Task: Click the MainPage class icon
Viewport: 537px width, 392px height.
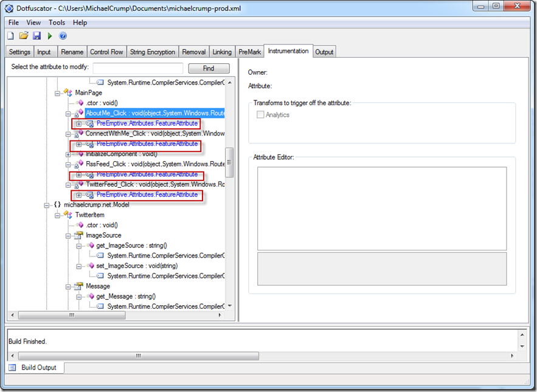Action: point(68,92)
